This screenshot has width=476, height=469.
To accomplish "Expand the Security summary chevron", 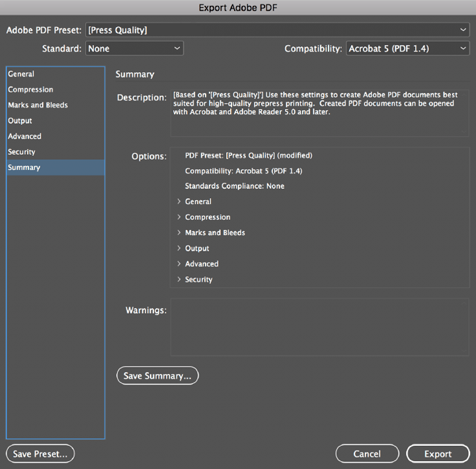I will pos(179,279).
